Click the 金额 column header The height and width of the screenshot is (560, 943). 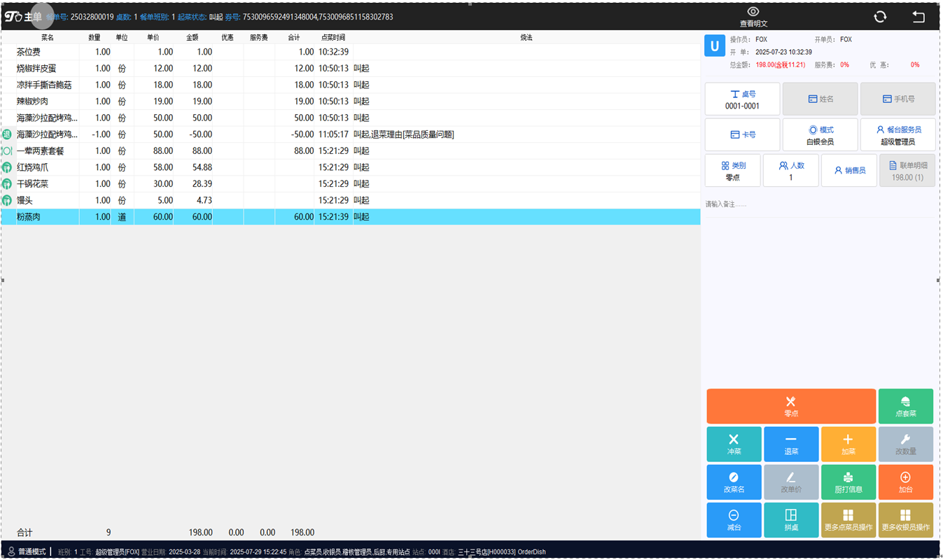[x=193, y=37]
